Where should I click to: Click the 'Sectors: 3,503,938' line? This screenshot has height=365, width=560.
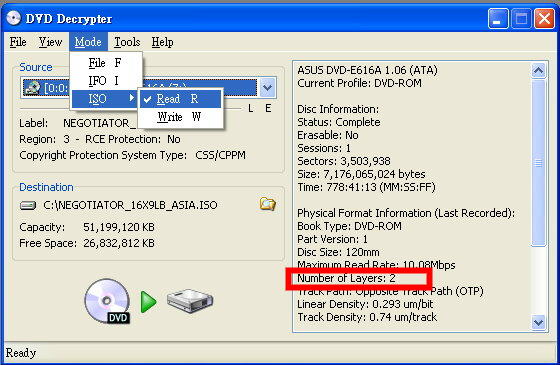344,161
